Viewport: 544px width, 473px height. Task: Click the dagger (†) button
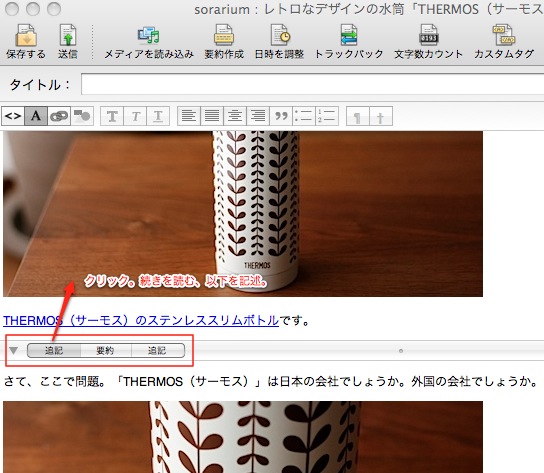381,116
